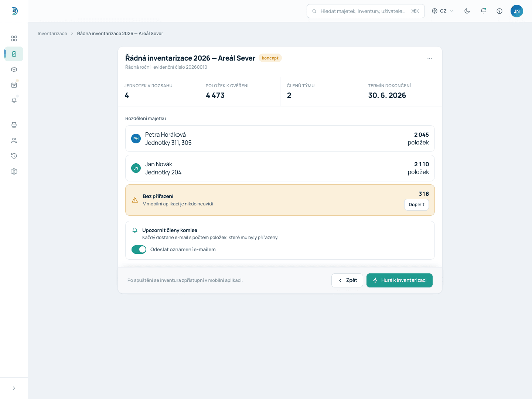Open the CZ language dropdown
The height and width of the screenshot is (399, 532).
(442, 11)
